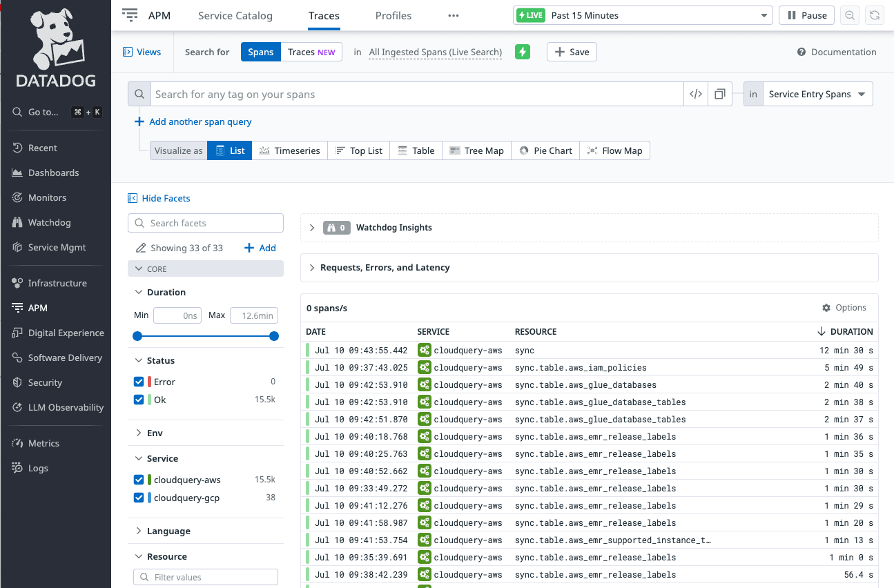Click the green lightning Live Search icon

[523, 52]
